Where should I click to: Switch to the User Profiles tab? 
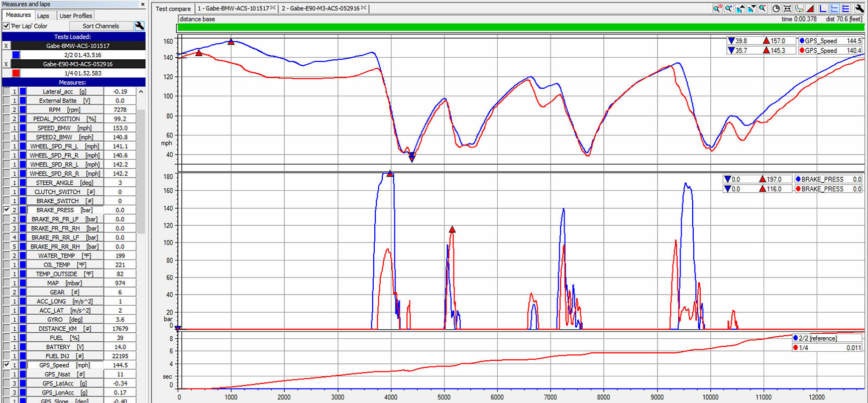point(76,16)
